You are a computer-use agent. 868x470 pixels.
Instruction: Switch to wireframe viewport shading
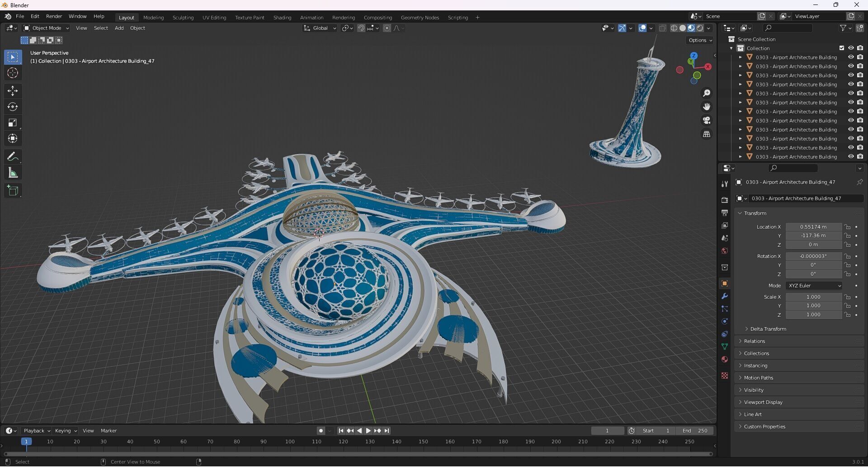tap(674, 28)
